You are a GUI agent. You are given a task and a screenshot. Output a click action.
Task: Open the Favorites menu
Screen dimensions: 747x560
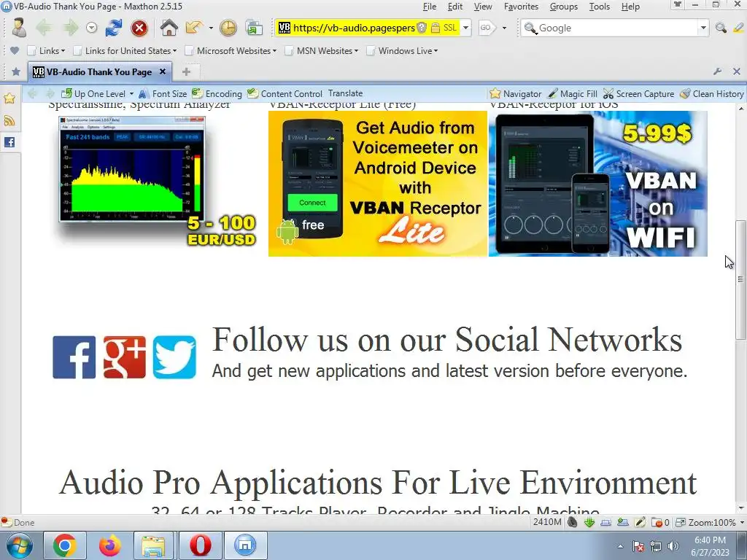521,7
